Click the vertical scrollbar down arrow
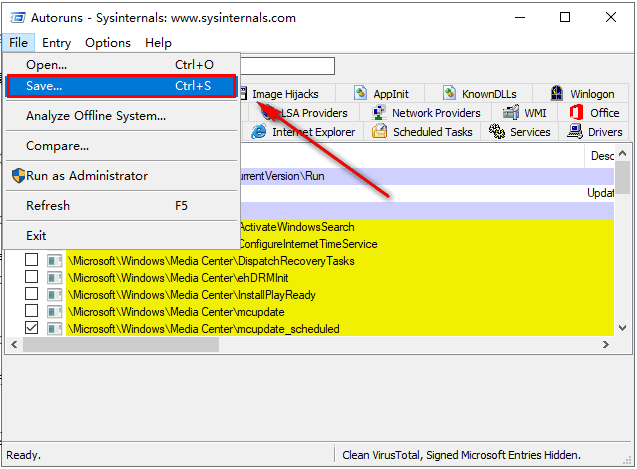 click(x=622, y=328)
